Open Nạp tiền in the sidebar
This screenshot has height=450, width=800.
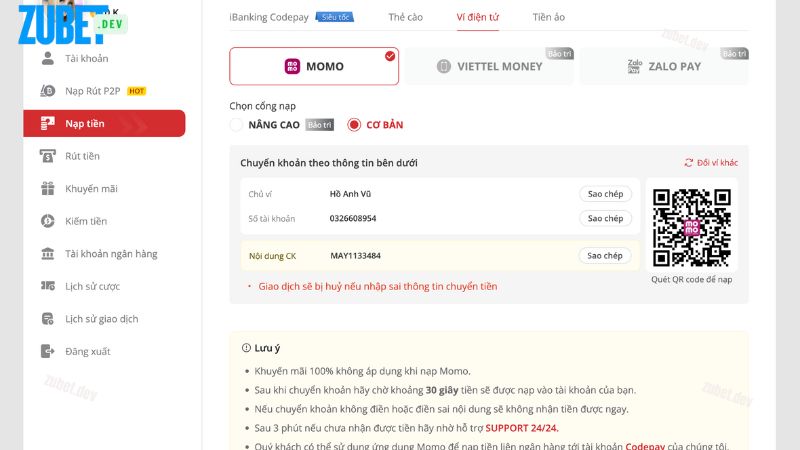coord(104,123)
